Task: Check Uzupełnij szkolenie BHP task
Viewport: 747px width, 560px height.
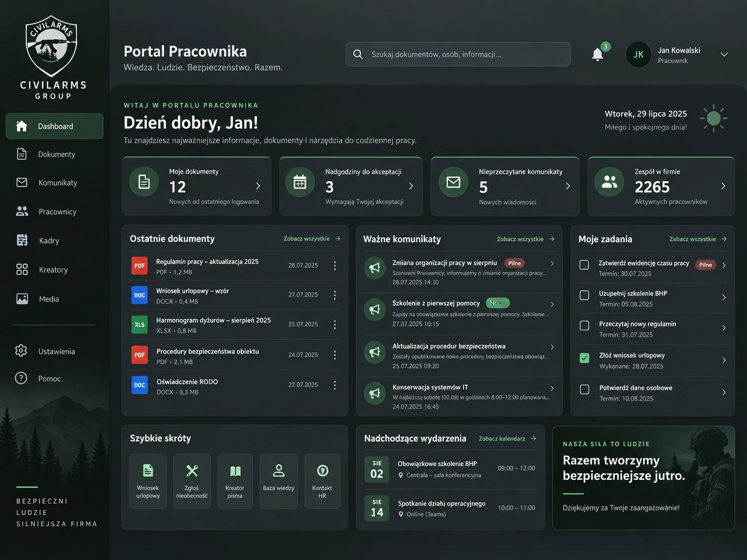Action: pos(584,295)
